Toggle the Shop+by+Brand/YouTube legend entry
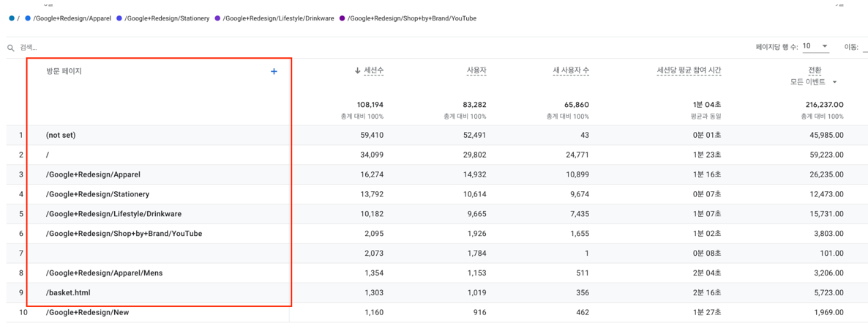The image size is (868, 329). coord(408,18)
